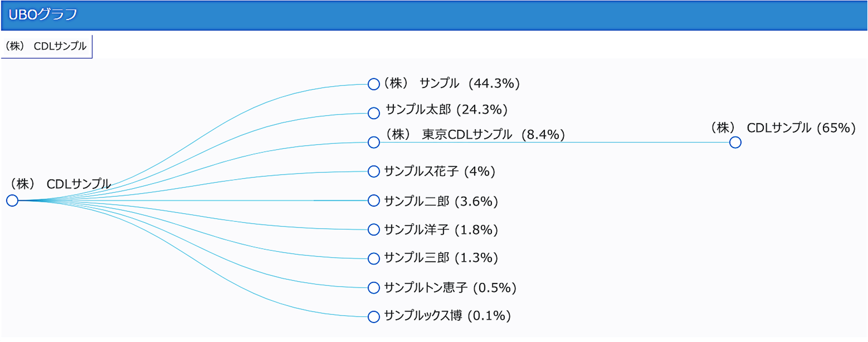The height and width of the screenshot is (342, 868).
Task: Click the サンプルックス博 (0.1%) label text
Action: (447, 315)
